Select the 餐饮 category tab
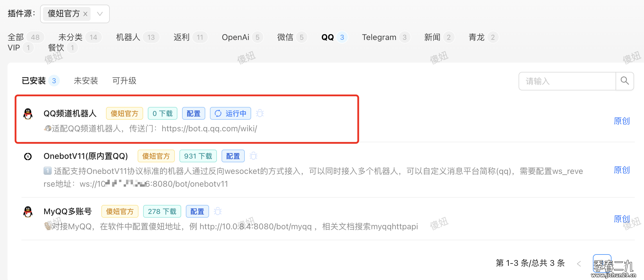The width and height of the screenshot is (644, 280). tap(63, 48)
